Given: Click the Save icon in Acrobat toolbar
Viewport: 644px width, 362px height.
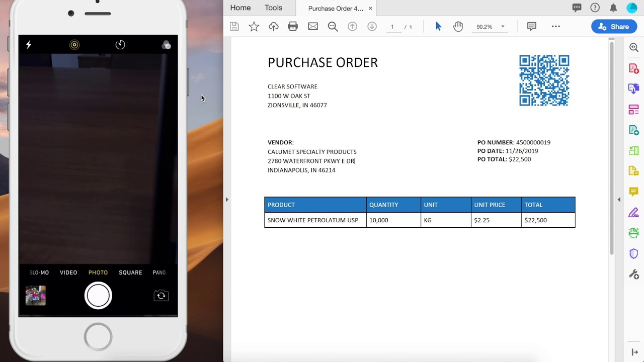Looking at the screenshot, I should pyautogui.click(x=234, y=27).
